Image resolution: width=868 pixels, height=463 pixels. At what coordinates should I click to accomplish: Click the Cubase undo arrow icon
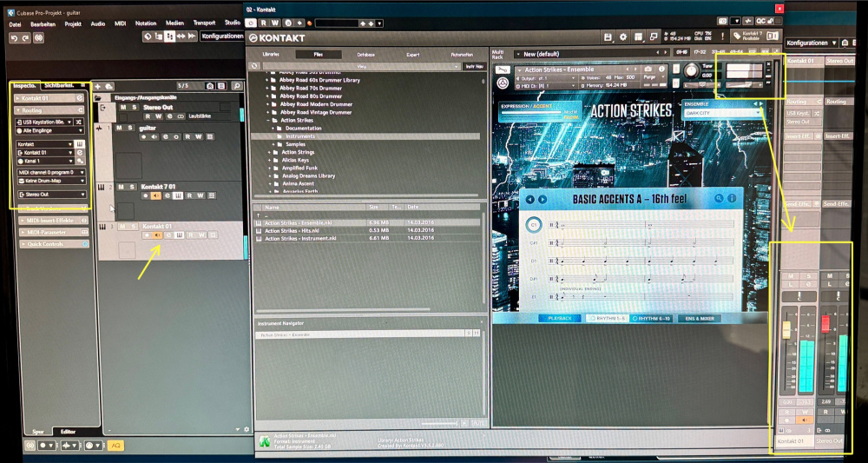click(14, 38)
